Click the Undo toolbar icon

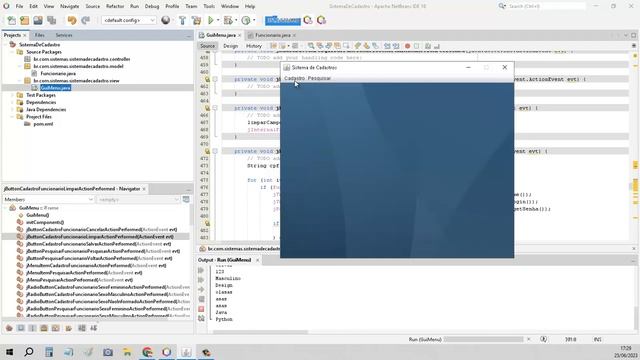click(x=72, y=20)
